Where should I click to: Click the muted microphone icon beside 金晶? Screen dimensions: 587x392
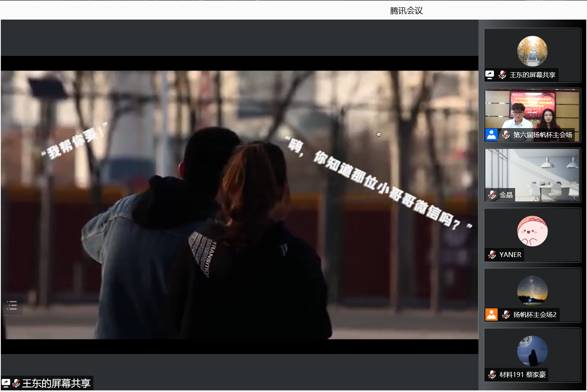[491, 195]
